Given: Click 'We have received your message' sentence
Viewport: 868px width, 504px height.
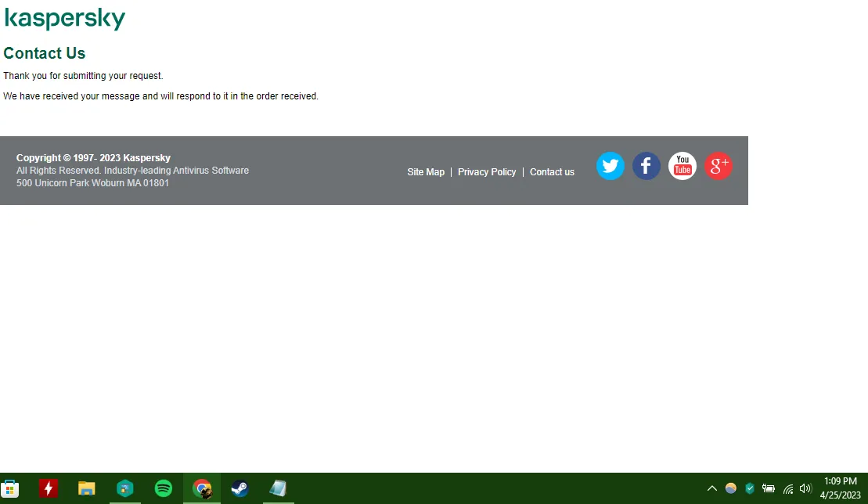Looking at the screenshot, I should tap(160, 96).
